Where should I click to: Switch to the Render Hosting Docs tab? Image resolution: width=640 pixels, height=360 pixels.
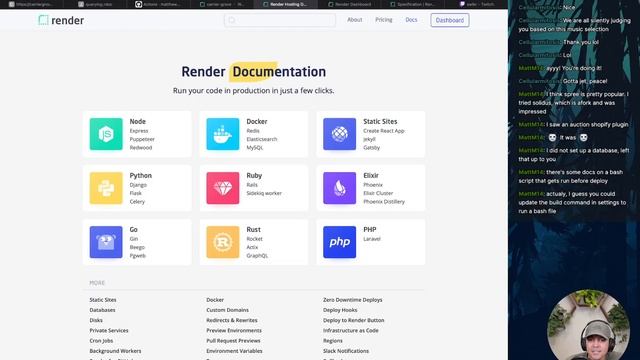click(286, 4)
